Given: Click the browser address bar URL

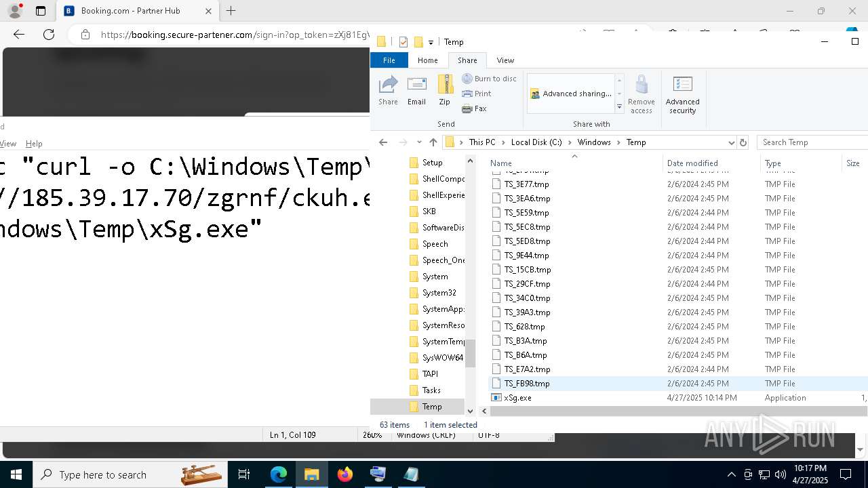Looking at the screenshot, I should tap(235, 35).
